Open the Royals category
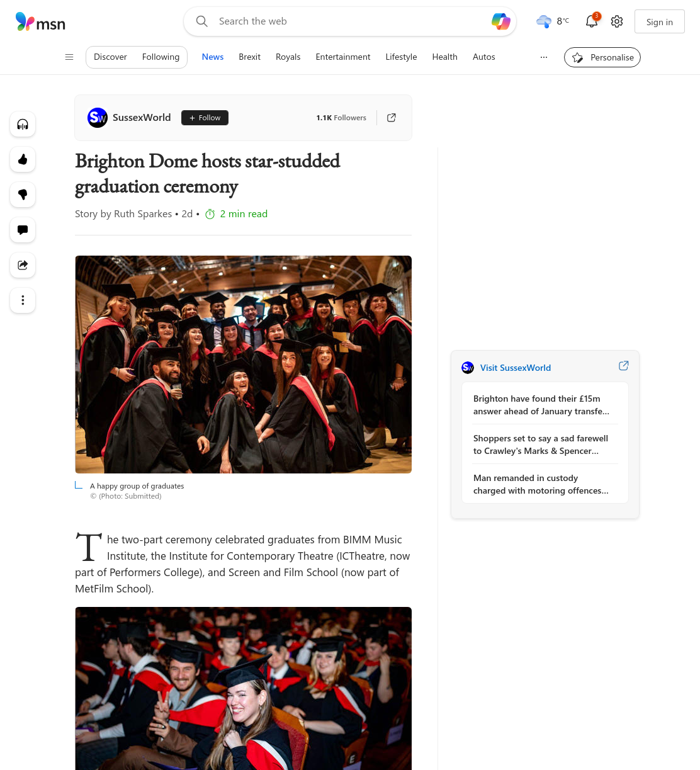Viewport: 700px width, 770px height. point(288,57)
